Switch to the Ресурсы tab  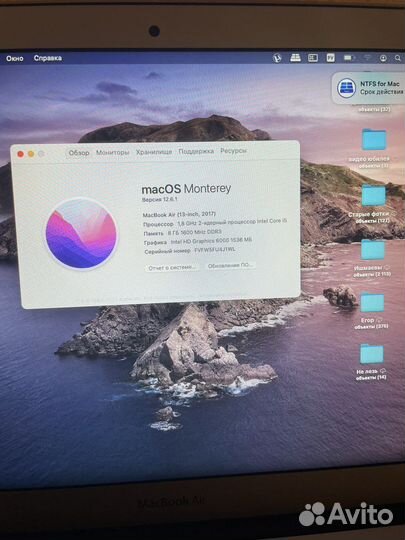233,150
